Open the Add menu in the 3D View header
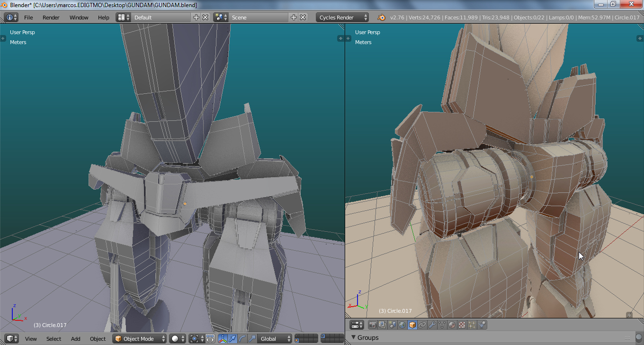This screenshot has width=644, height=345. coord(76,339)
